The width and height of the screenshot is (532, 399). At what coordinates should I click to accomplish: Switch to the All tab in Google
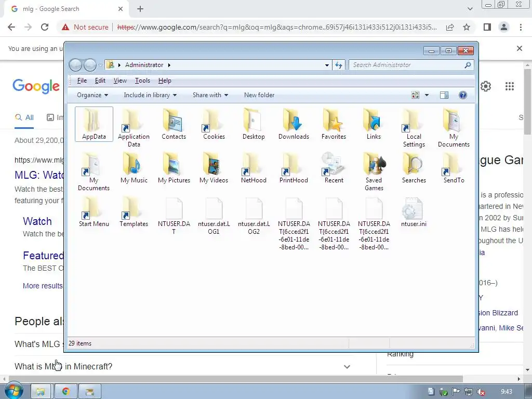click(x=24, y=117)
